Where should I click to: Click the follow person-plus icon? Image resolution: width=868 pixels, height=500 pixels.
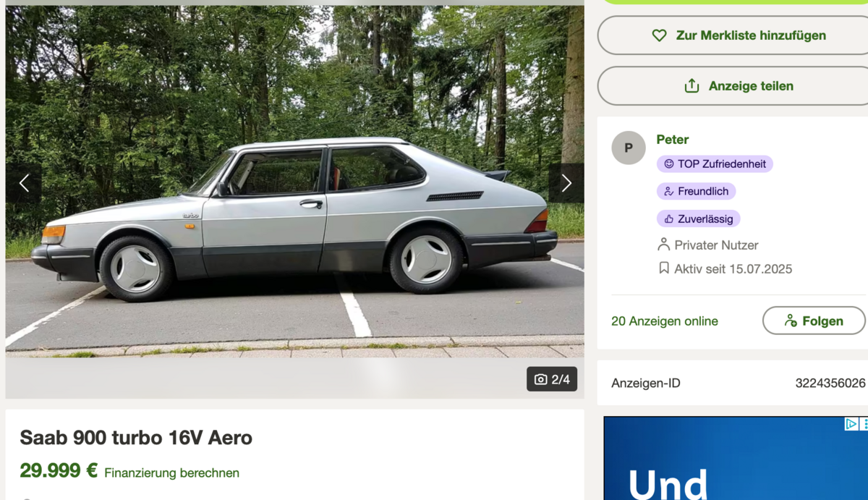(x=791, y=321)
